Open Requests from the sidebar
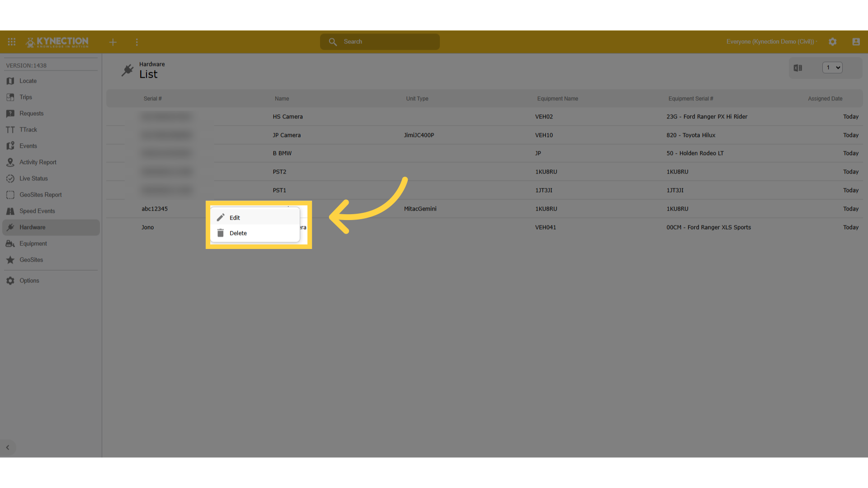Image resolution: width=868 pixels, height=488 pixels. click(x=51, y=113)
